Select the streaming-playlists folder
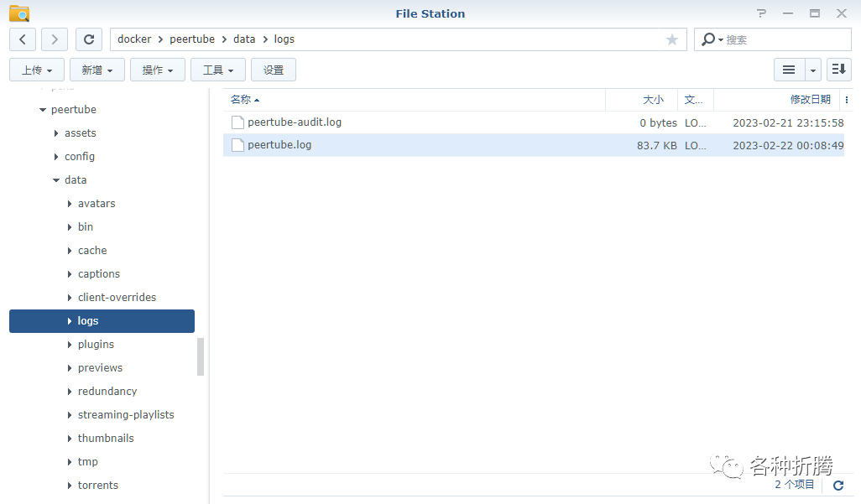Image resolution: width=861 pixels, height=504 pixels. pos(126,414)
